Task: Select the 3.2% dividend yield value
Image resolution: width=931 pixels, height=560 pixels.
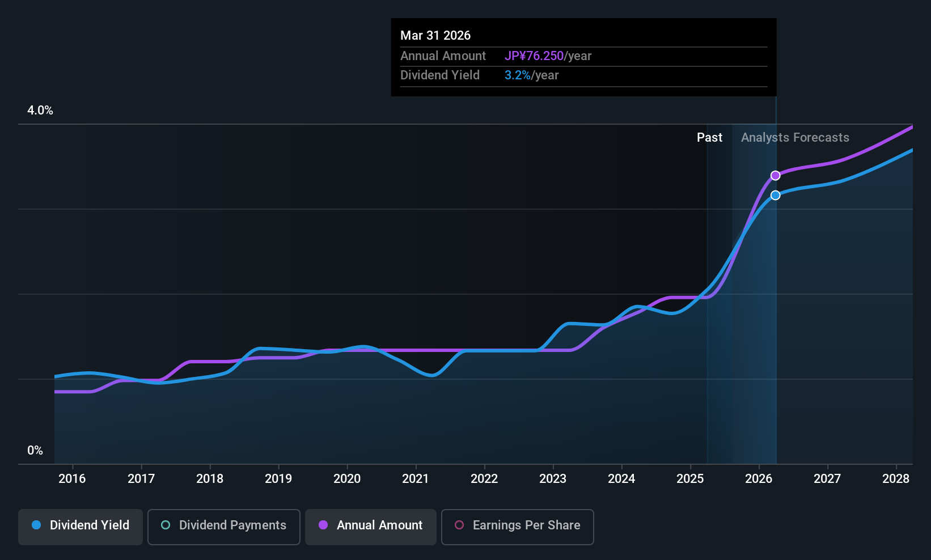Action: click(518, 75)
